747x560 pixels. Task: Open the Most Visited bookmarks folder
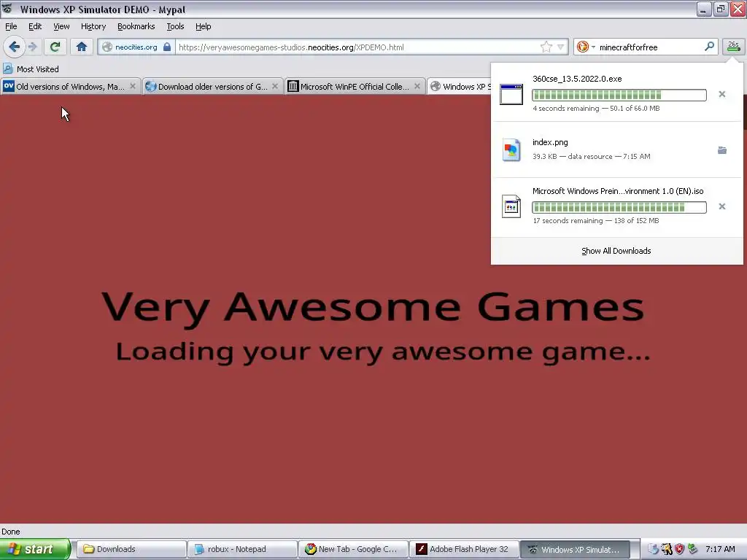click(31, 69)
